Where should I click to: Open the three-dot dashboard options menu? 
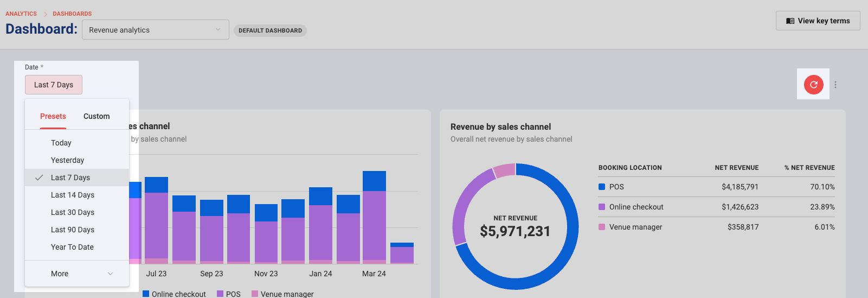pos(835,85)
